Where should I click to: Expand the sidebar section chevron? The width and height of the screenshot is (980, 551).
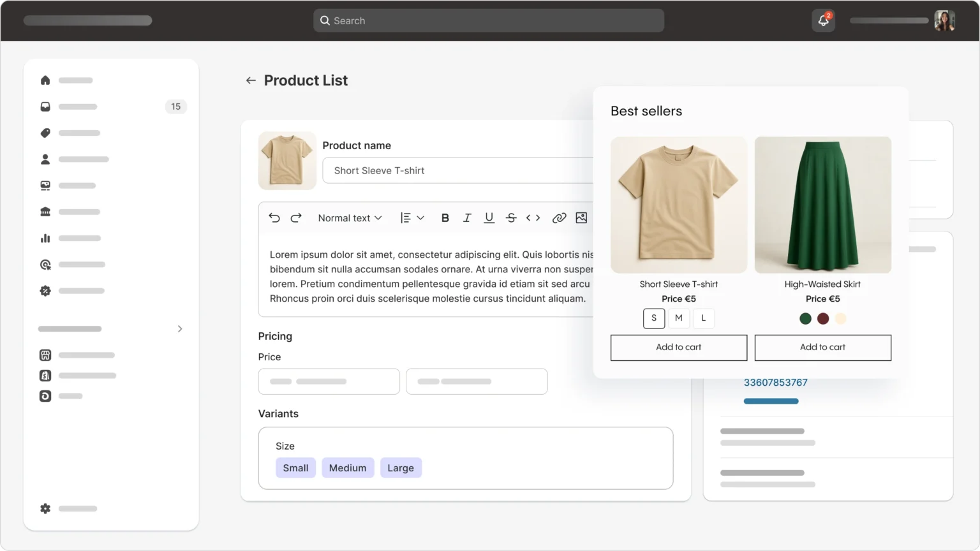pos(180,329)
